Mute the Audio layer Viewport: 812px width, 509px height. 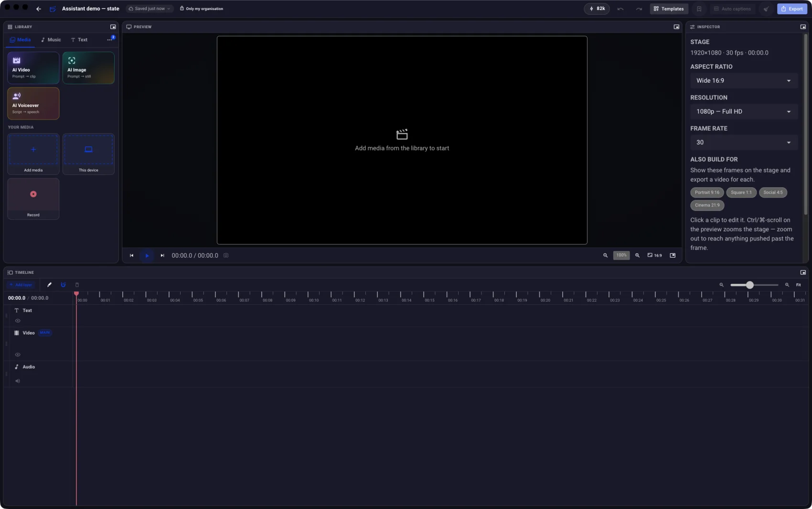(18, 381)
